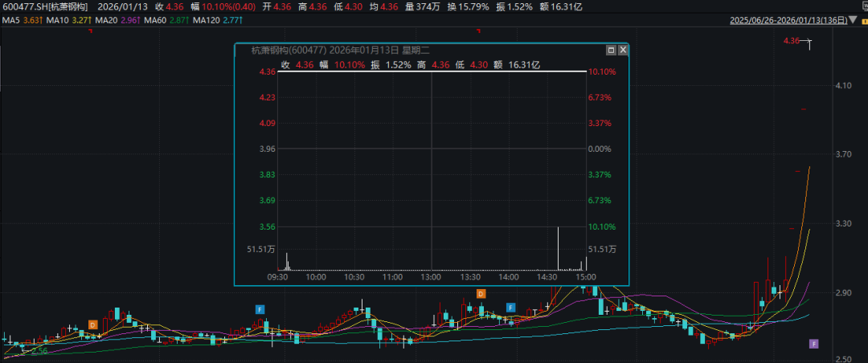The width and height of the screenshot is (868, 363).
Task: Click the leftmost blue F marker
Action: point(260,308)
